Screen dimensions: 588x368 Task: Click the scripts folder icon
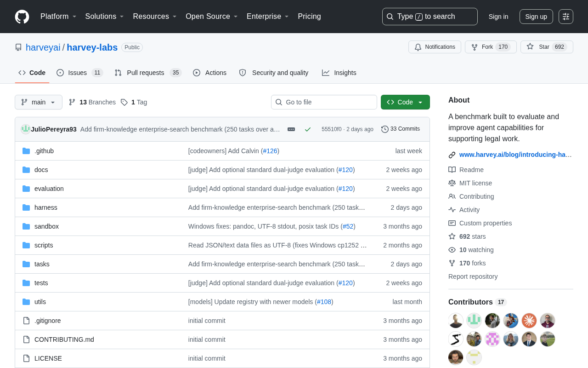pyautogui.click(x=26, y=245)
